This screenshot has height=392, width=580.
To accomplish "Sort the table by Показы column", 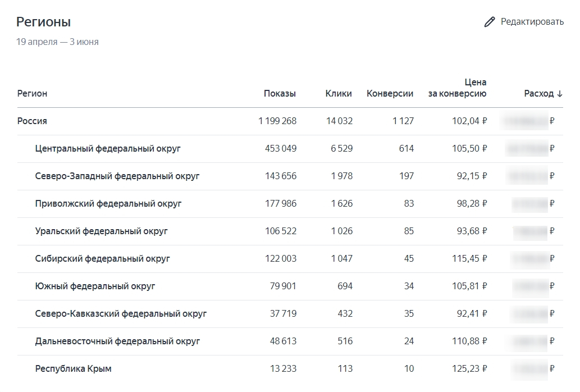I will pyautogui.click(x=280, y=94).
